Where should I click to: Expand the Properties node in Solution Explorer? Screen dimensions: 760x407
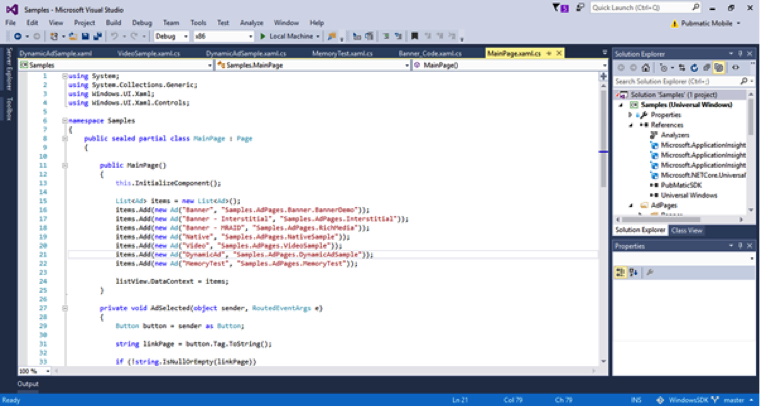pos(631,115)
